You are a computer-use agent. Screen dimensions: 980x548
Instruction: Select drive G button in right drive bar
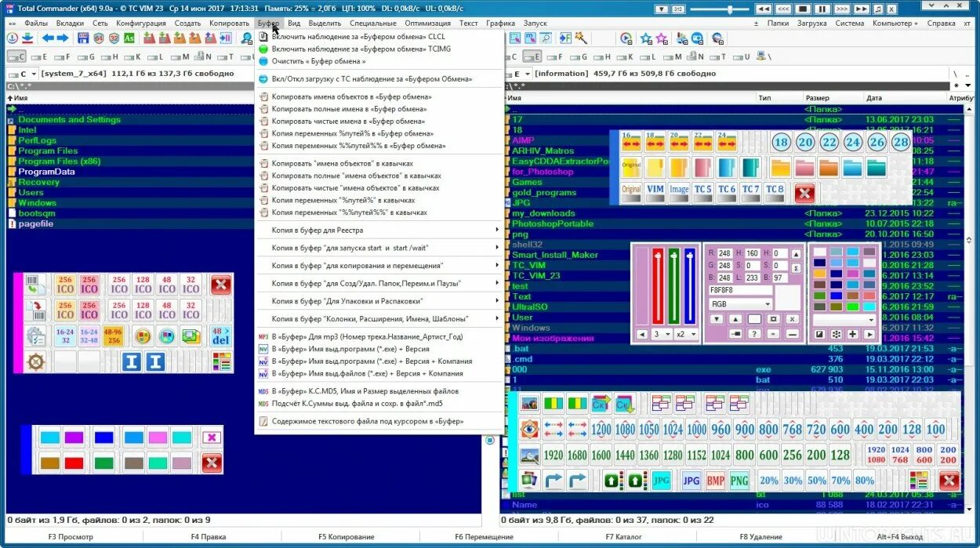pos(579,56)
